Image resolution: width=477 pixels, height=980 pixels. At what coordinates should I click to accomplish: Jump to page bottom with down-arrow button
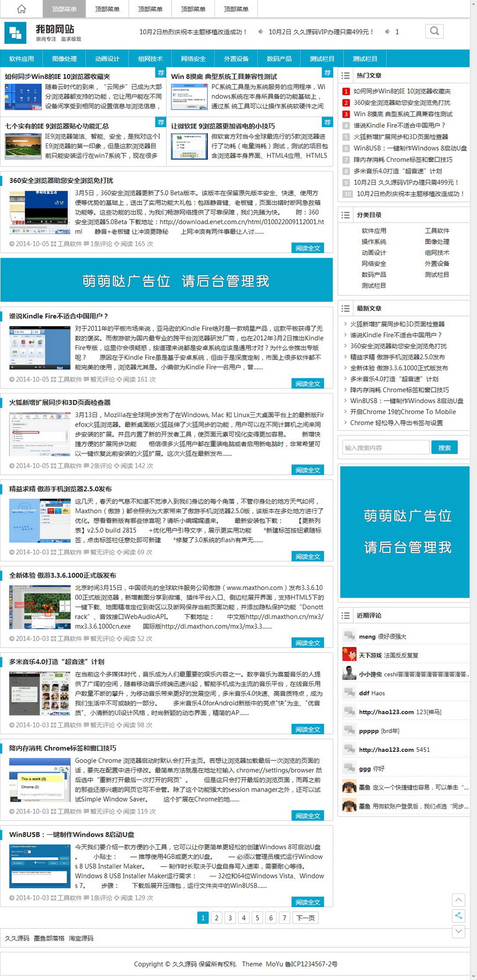click(458, 931)
